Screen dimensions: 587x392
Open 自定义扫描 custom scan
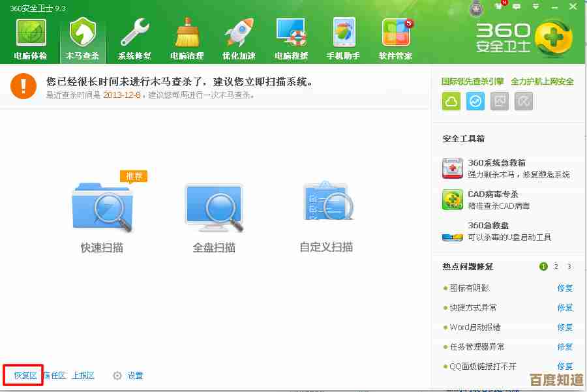pyautogui.click(x=326, y=209)
